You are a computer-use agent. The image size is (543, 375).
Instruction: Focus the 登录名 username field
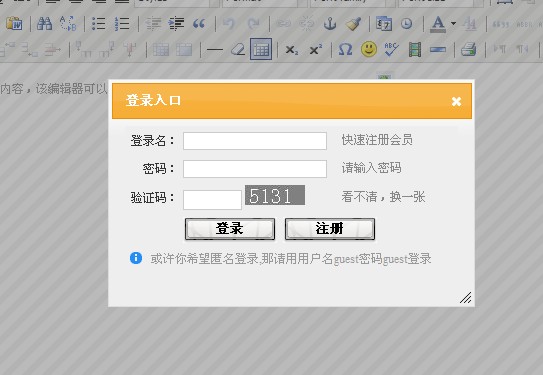pos(255,141)
